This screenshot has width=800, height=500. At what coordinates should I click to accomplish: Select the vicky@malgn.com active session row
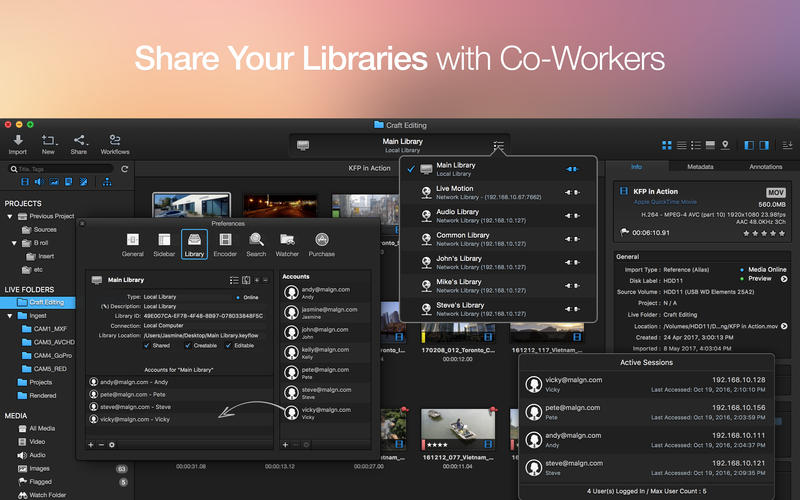pos(646,384)
